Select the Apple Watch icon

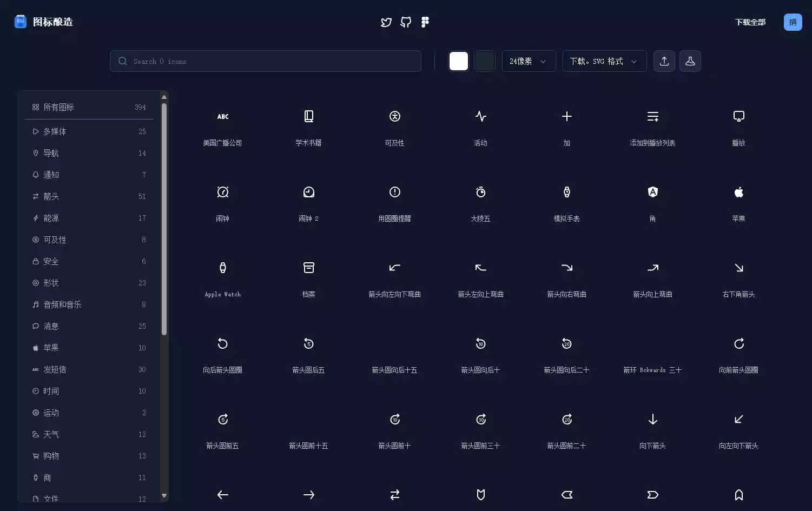(223, 268)
